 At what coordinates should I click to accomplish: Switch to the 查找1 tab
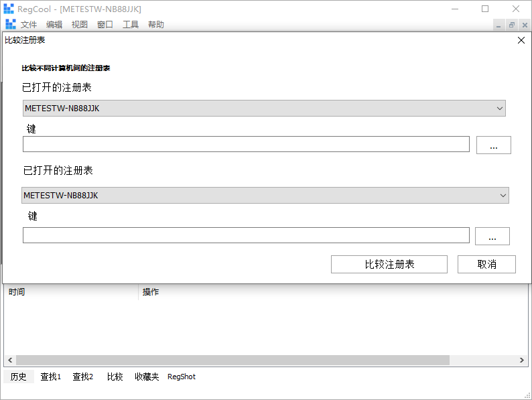click(x=50, y=377)
